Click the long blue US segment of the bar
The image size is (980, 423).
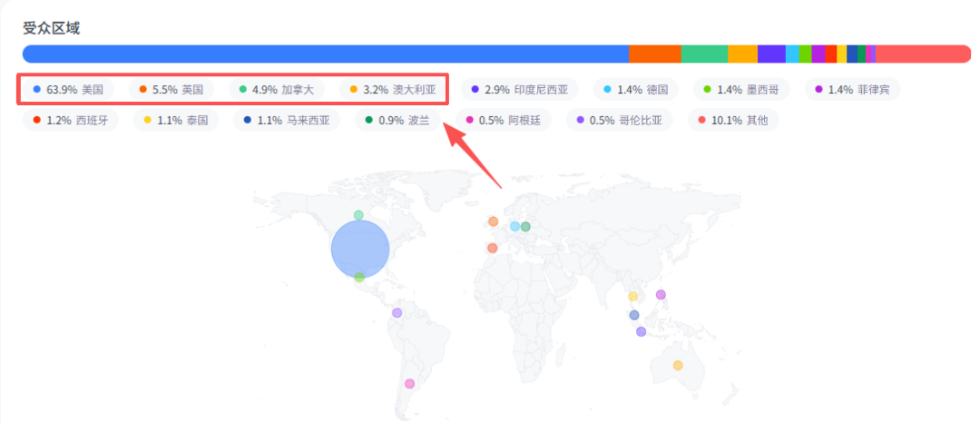tap(326, 54)
